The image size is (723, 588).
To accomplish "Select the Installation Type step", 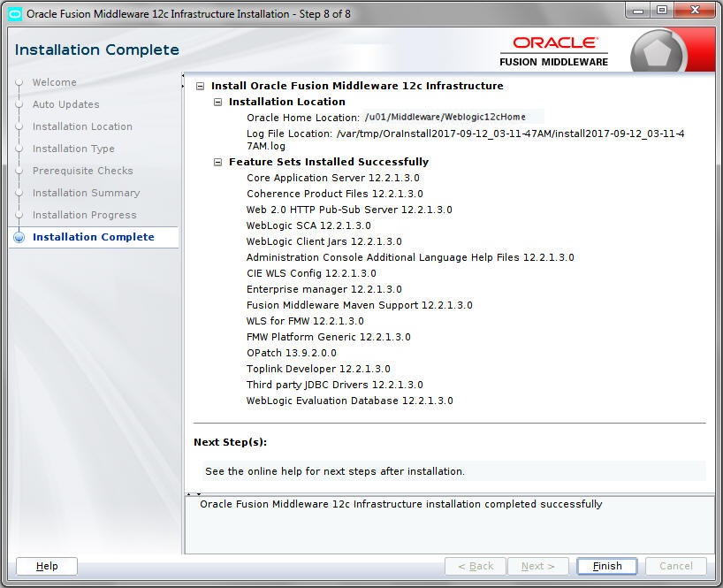I will tap(73, 149).
